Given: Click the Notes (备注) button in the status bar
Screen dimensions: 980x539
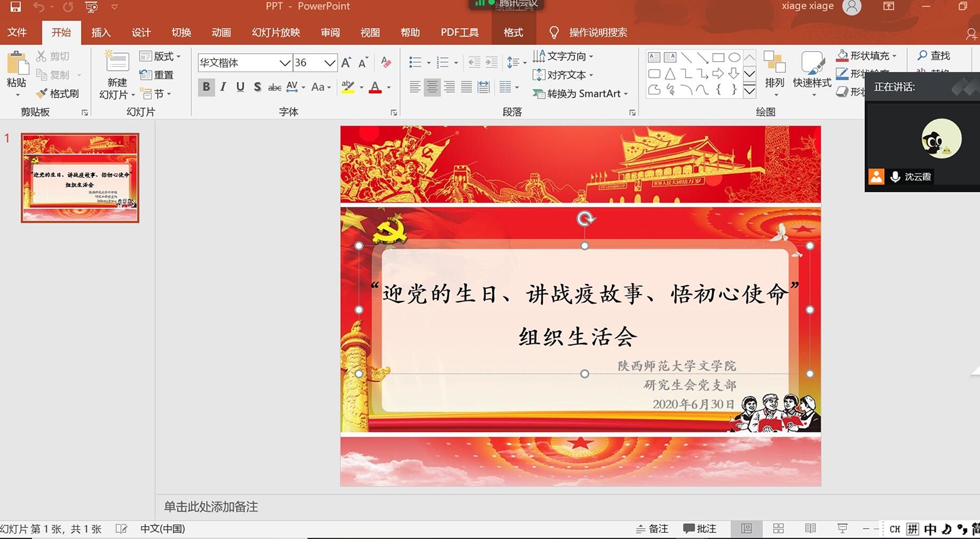Looking at the screenshot, I should (x=652, y=529).
